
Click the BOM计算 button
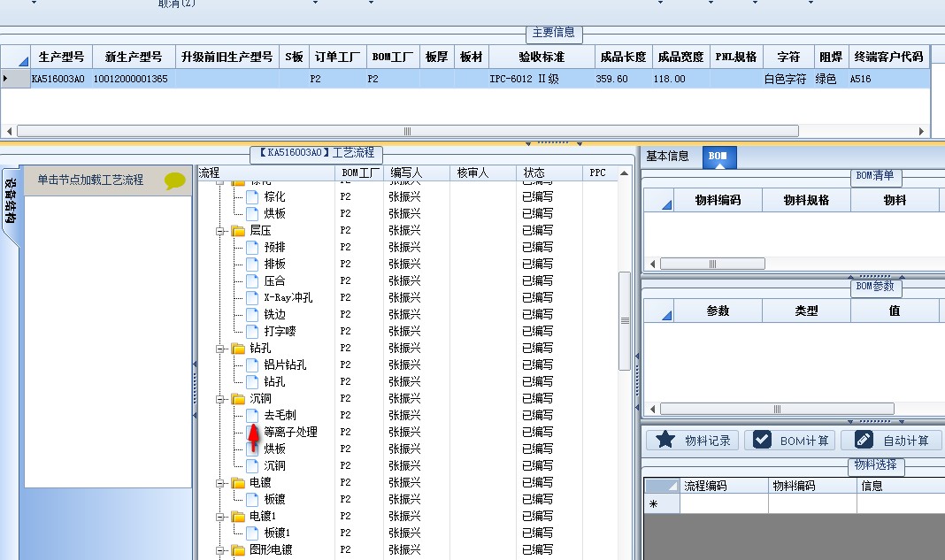[x=790, y=440]
